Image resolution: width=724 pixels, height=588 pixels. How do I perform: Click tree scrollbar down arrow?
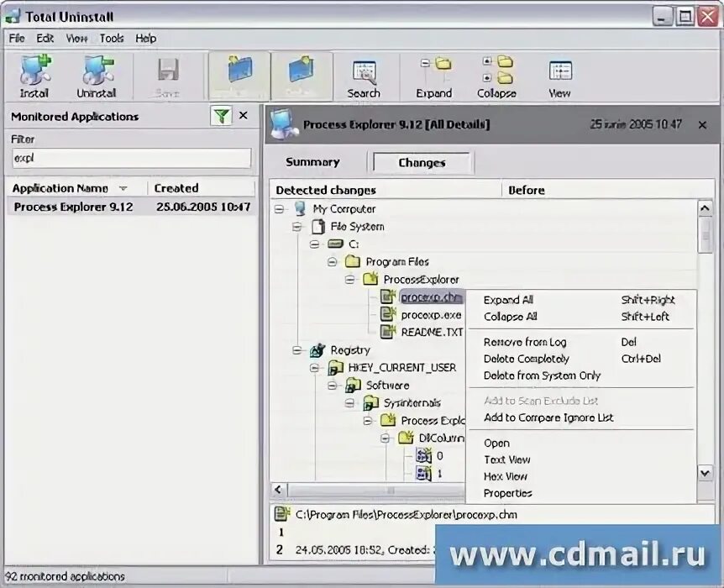705,473
